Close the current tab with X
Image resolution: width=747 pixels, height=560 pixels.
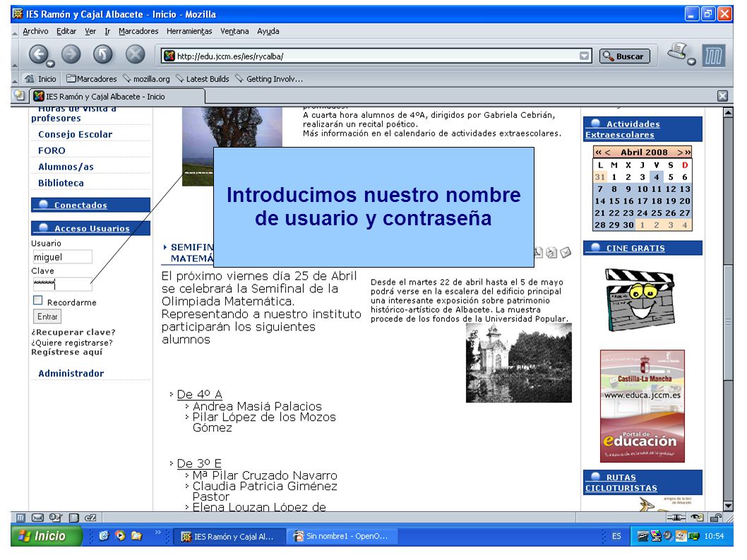[x=723, y=96]
